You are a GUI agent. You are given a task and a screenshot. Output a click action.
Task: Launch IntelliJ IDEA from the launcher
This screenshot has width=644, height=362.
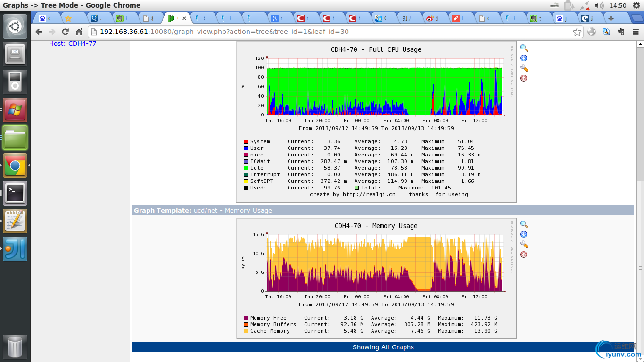click(15, 248)
